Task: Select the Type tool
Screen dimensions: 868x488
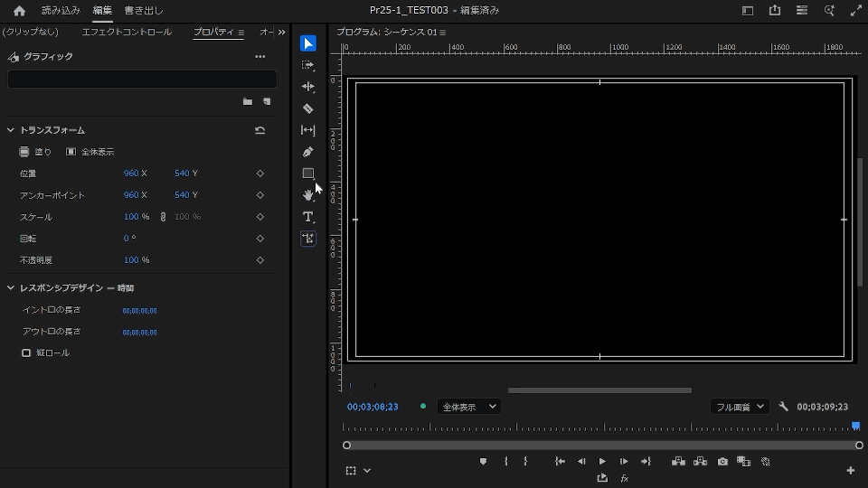Action: coord(308,217)
